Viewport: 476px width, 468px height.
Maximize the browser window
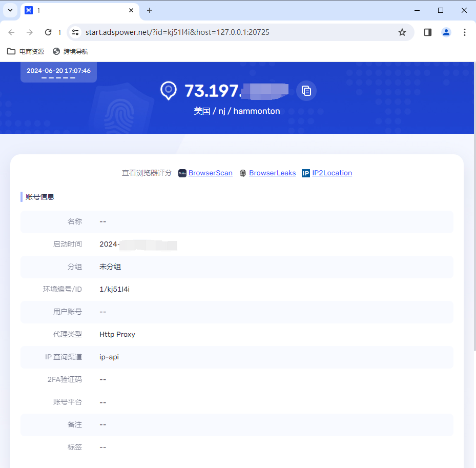coord(441,10)
